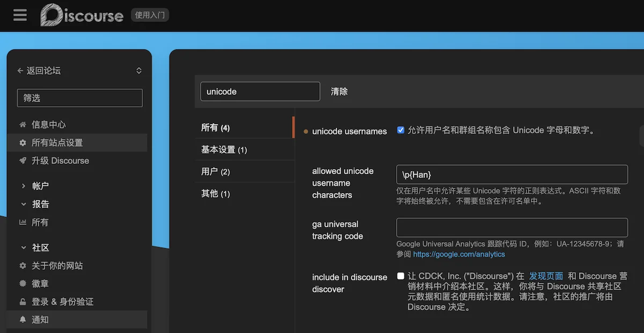The image size is (644, 333).
Task: Enable include in discourse discover checkbox
Action: pos(400,276)
